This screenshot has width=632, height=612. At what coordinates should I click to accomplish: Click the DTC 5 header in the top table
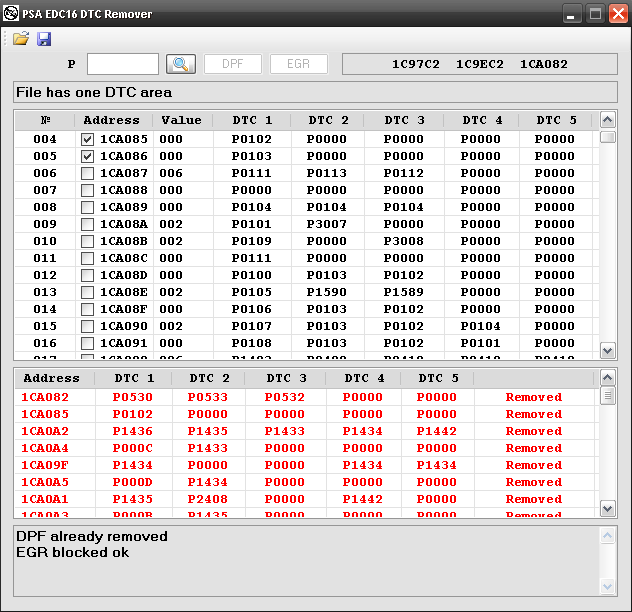[556, 120]
